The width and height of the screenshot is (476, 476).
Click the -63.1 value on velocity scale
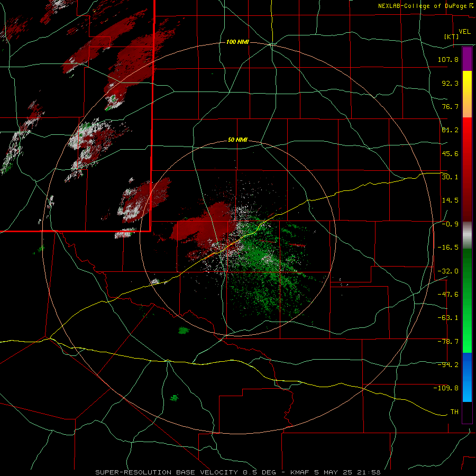(x=448, y=318)
